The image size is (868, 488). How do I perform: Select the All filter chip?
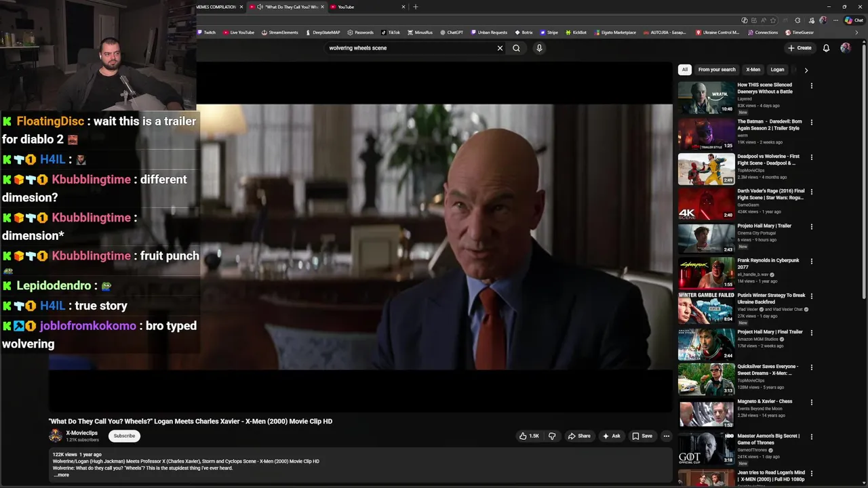click(x=685, y=69)
